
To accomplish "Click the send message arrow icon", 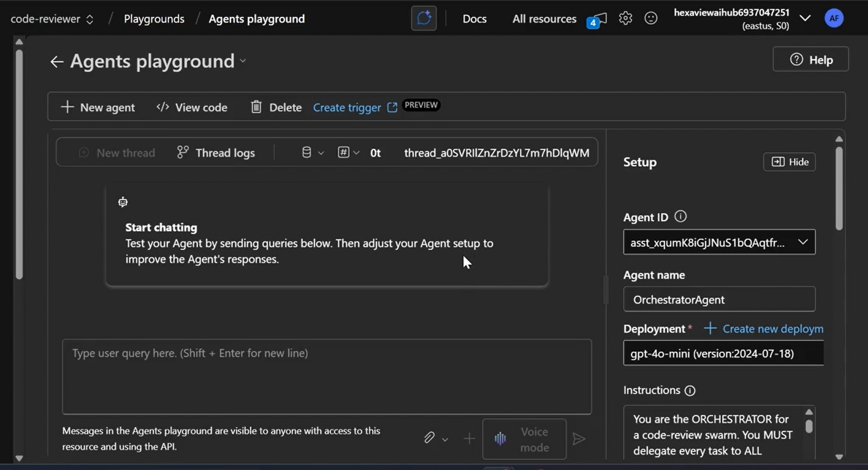I will tap(579, 439).
